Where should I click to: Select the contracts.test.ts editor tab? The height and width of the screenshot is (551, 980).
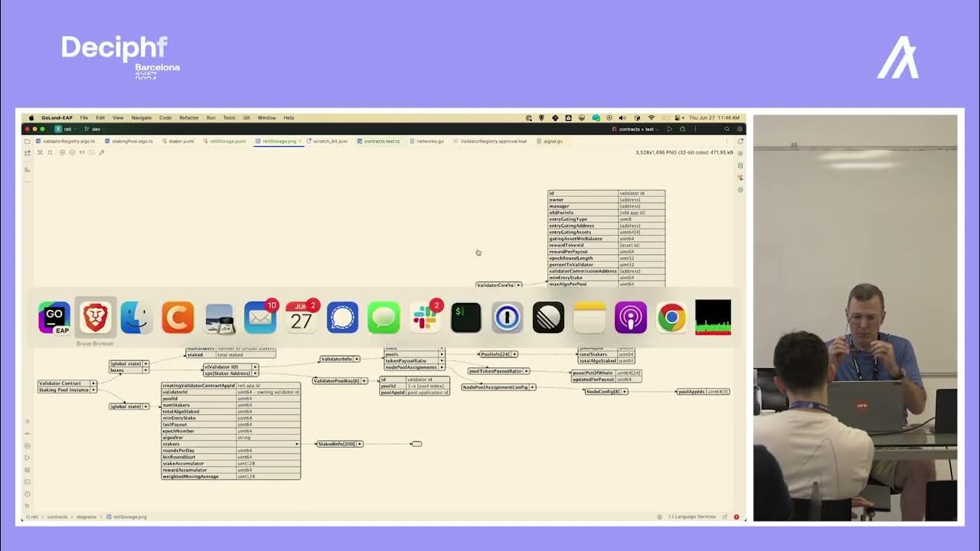[380, 142]
